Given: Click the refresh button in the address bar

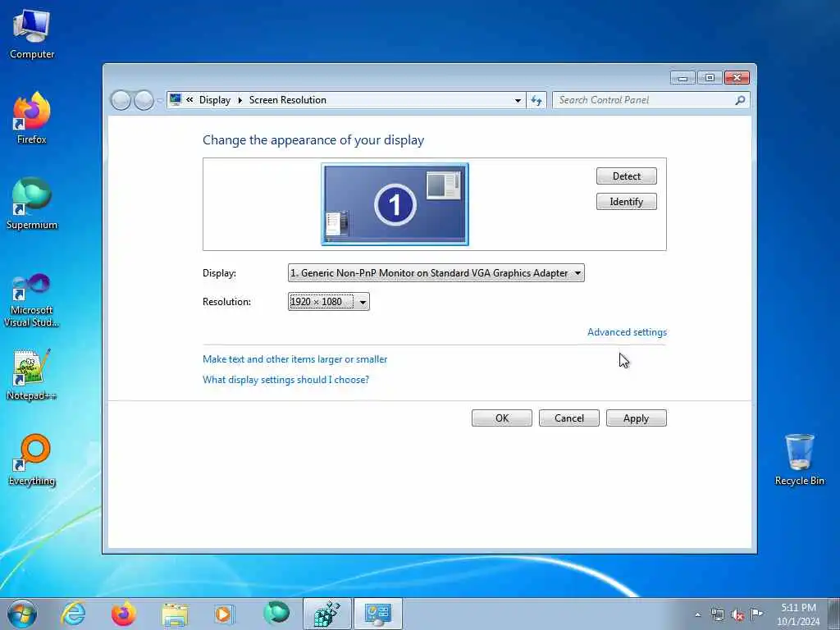Looking at the screenshot, I should click(536, 100).
